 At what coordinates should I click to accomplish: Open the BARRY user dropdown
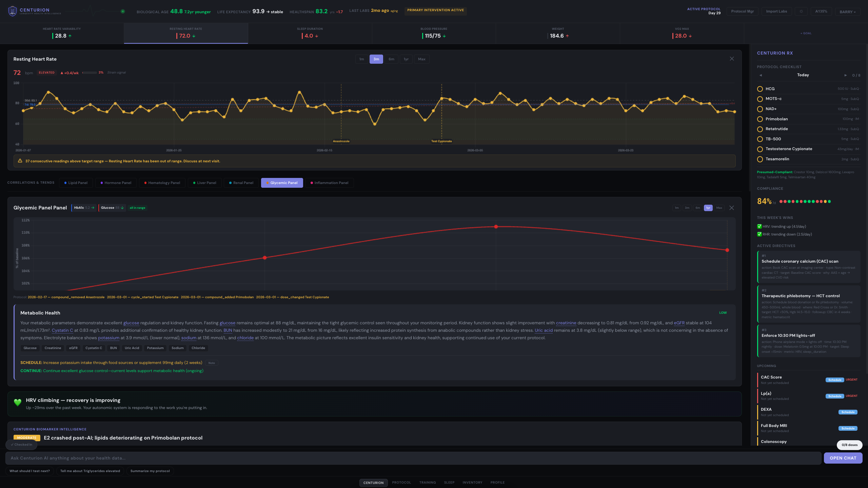click(x=847, y=12)
